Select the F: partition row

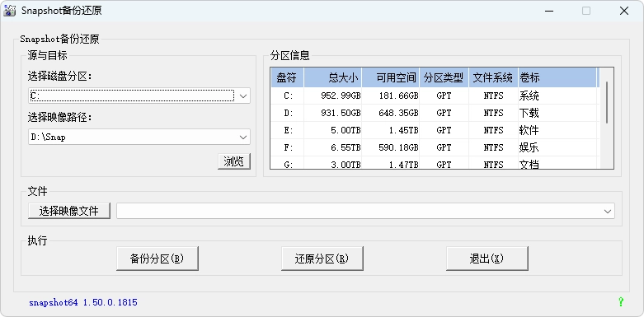pyautogui.click(x=434, y=147)
